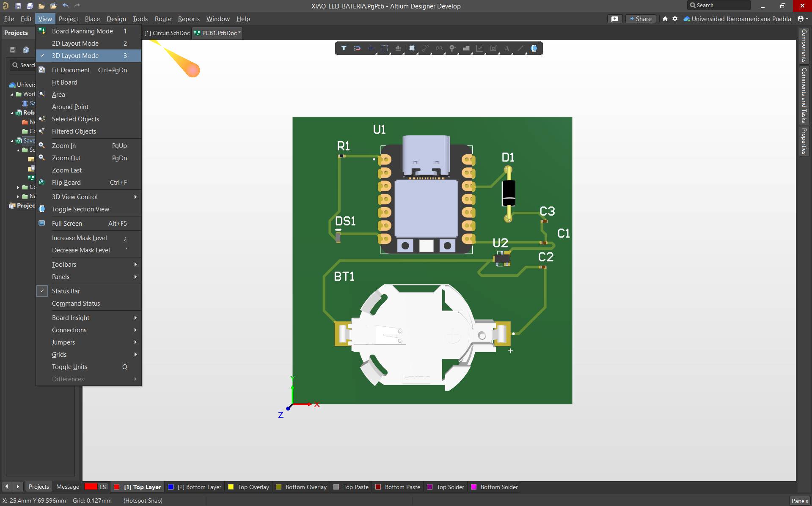Image resolution: width=812 pixels, height=506 pixels.
Task: Select the component placement chip icon
Action: click(x=413, y=48)
